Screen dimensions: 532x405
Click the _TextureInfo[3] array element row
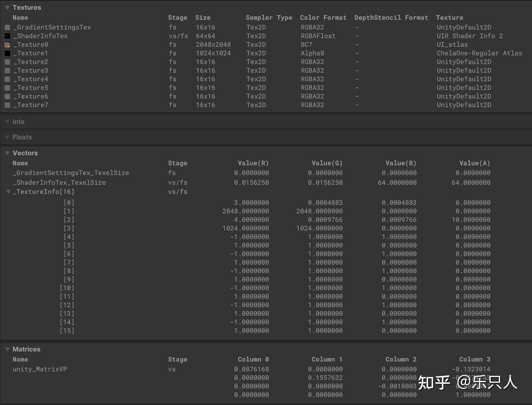click(x=69, y=228)
